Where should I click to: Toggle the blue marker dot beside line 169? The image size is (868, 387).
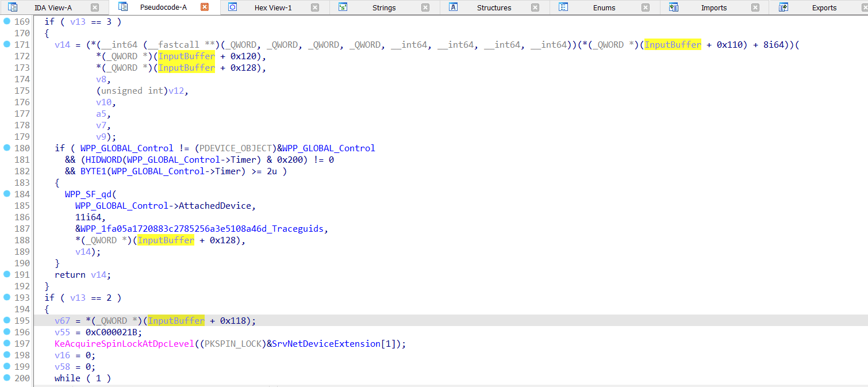pos(6,21)
